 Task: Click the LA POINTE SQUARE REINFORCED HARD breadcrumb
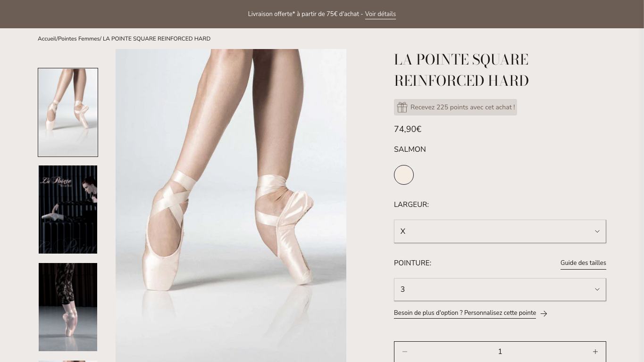tap(157, 39)
